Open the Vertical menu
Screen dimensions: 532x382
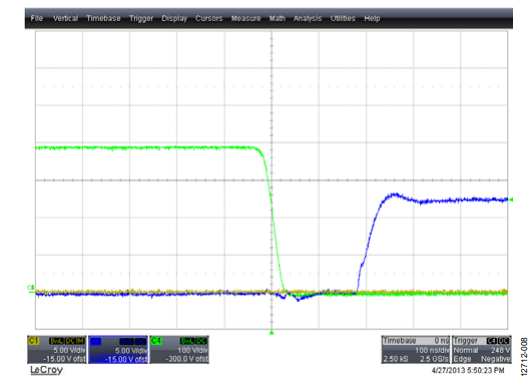[65, 18]
